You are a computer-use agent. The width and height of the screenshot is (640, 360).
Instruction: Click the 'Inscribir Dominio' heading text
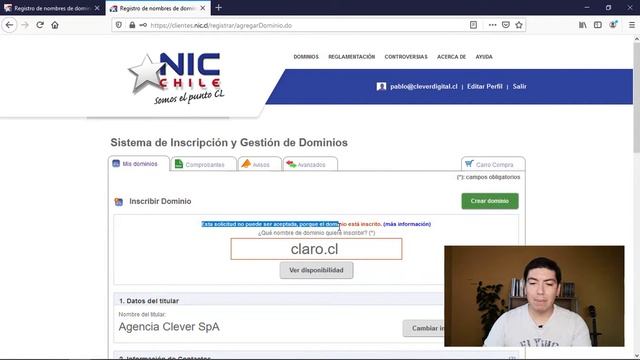160,201
